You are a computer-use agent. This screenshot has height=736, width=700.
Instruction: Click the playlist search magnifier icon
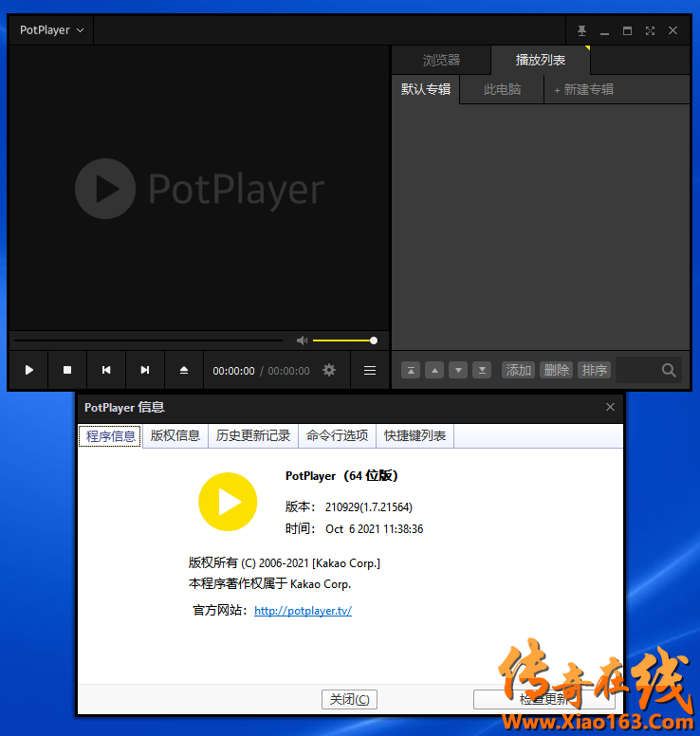click(669, 370)
